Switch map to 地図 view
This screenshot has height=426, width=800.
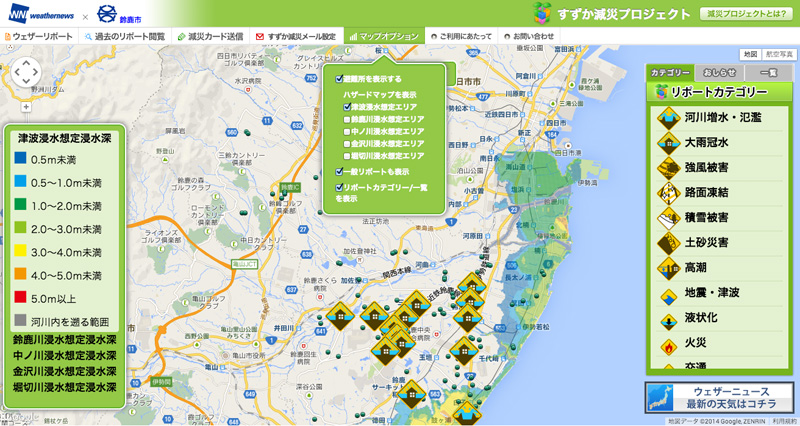[750, 54]
